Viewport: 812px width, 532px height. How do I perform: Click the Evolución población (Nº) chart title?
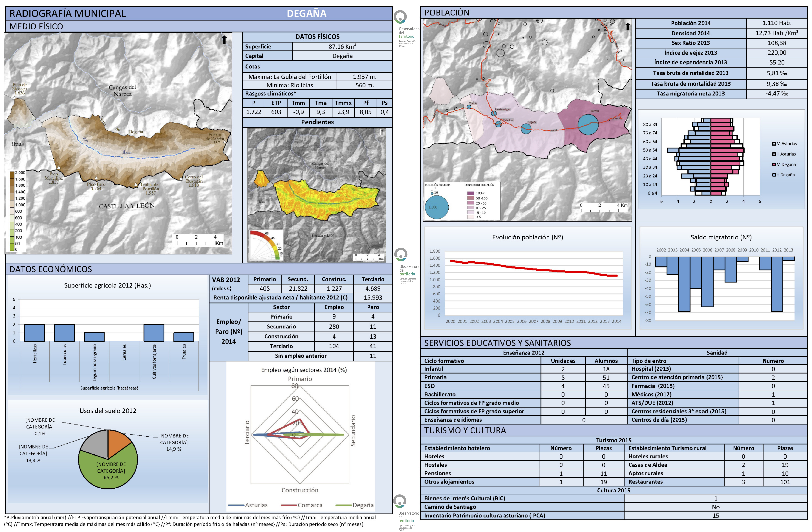(527, 237)
